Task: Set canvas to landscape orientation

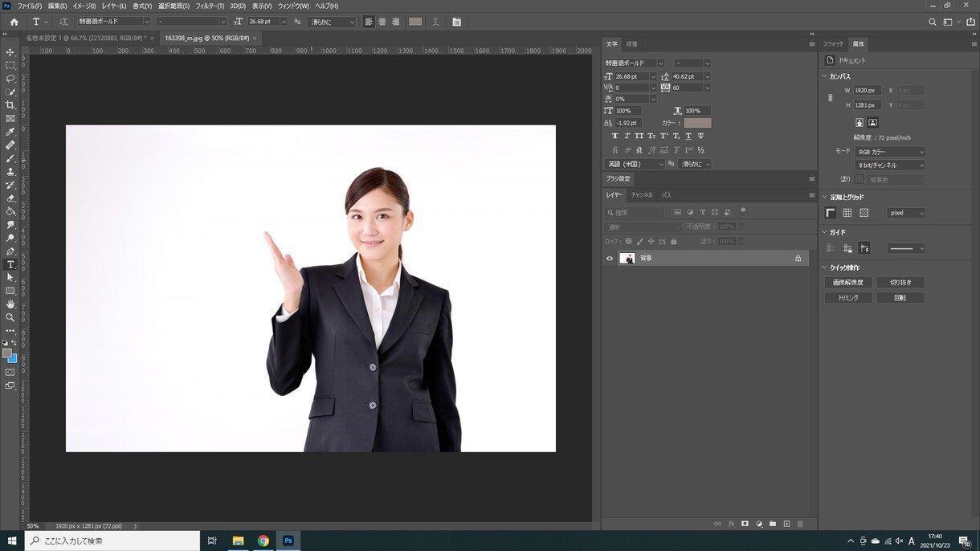Action: (872, 122)
